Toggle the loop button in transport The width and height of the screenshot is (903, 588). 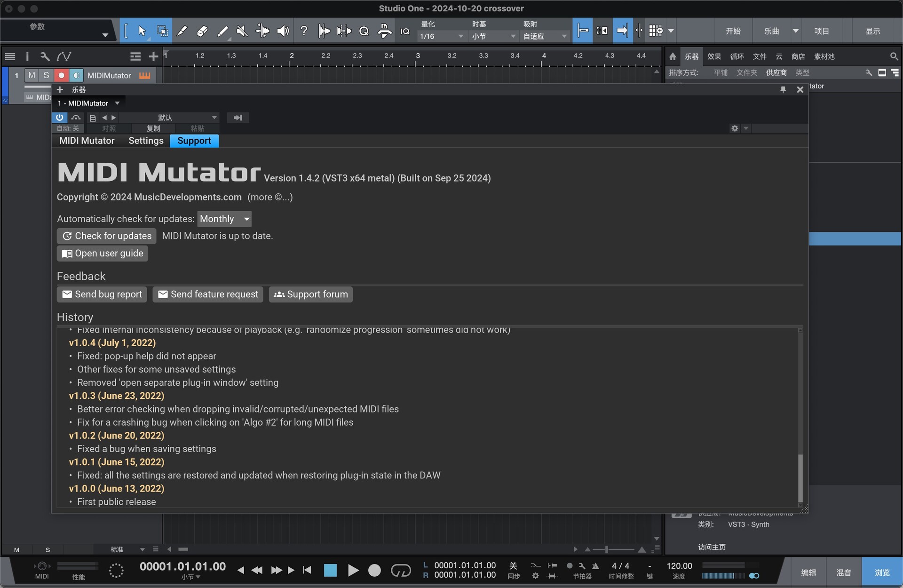pos(401,571)
